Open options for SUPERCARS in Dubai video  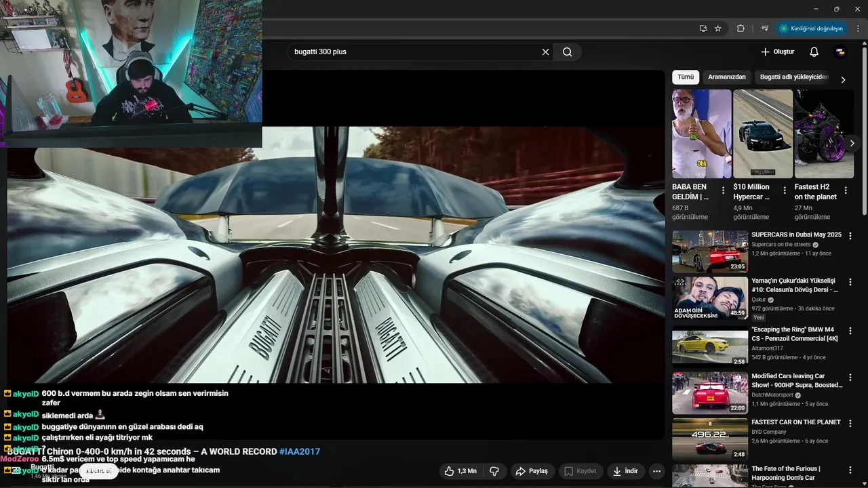tap(850, 236)
